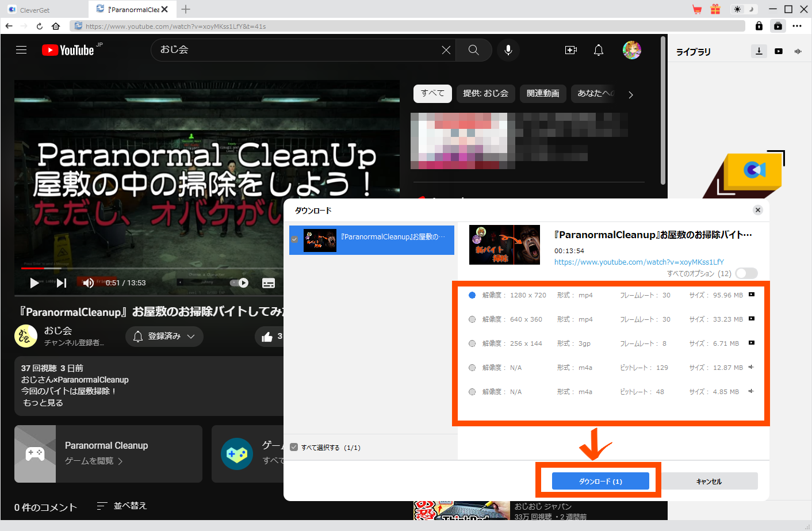Click the YouTube microphone voice search icon
The image size is (812, 531).
pos(508,50)
